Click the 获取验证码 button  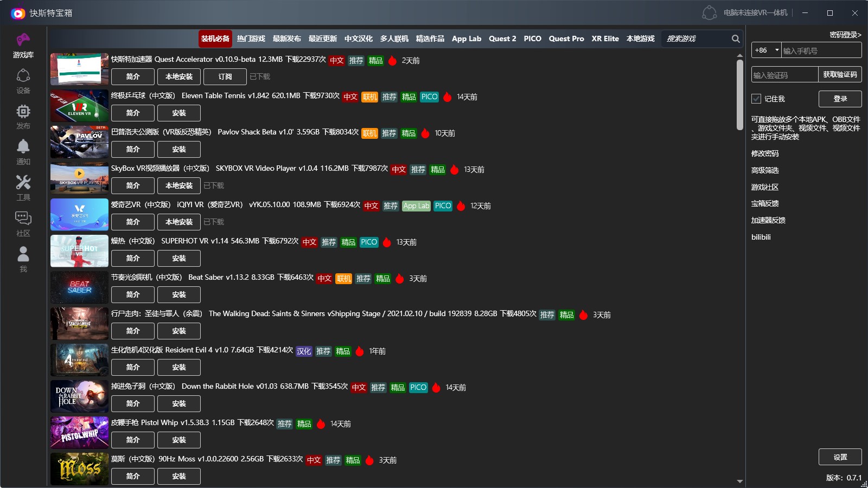point(840,74)
